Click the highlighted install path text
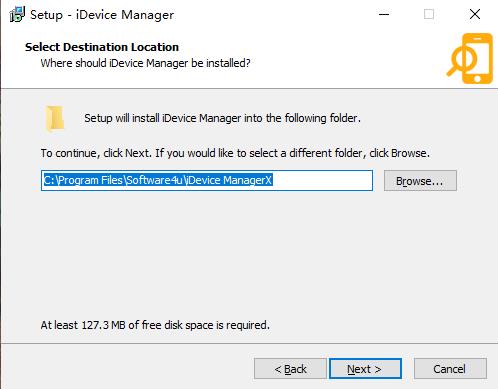This screenshot has width=498, height=389. [x=158, y=180]
